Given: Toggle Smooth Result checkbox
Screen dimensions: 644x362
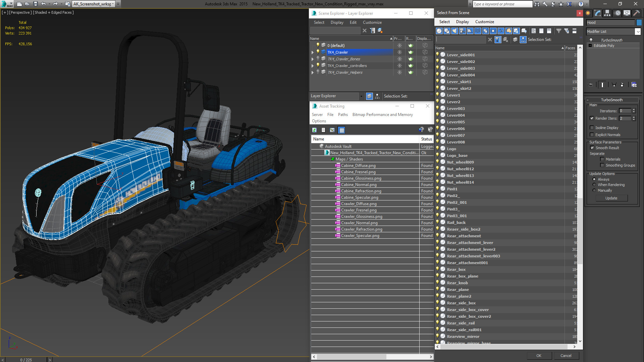Looking at the screenshot, I should coord(592,148).
